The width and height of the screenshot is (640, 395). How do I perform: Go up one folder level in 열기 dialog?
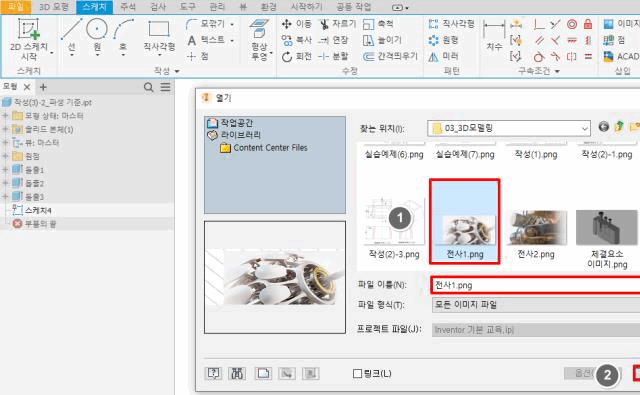(x=619, y=127)
